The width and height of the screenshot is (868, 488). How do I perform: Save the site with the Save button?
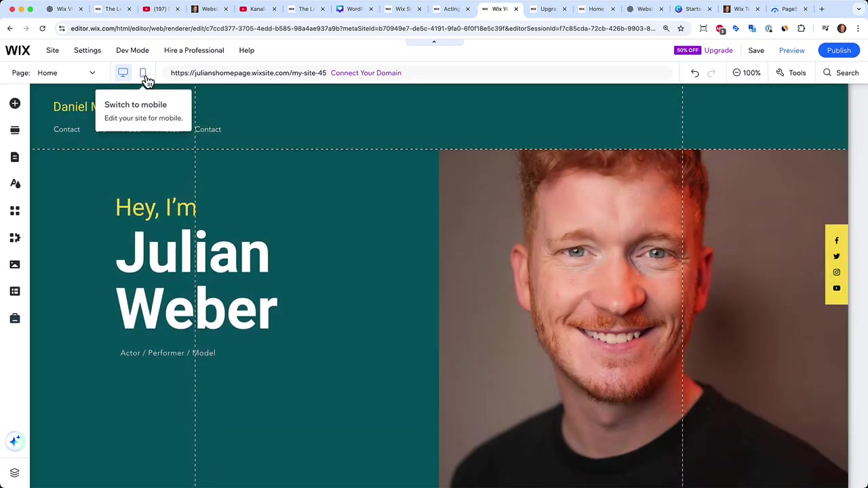tap(756, 50)
